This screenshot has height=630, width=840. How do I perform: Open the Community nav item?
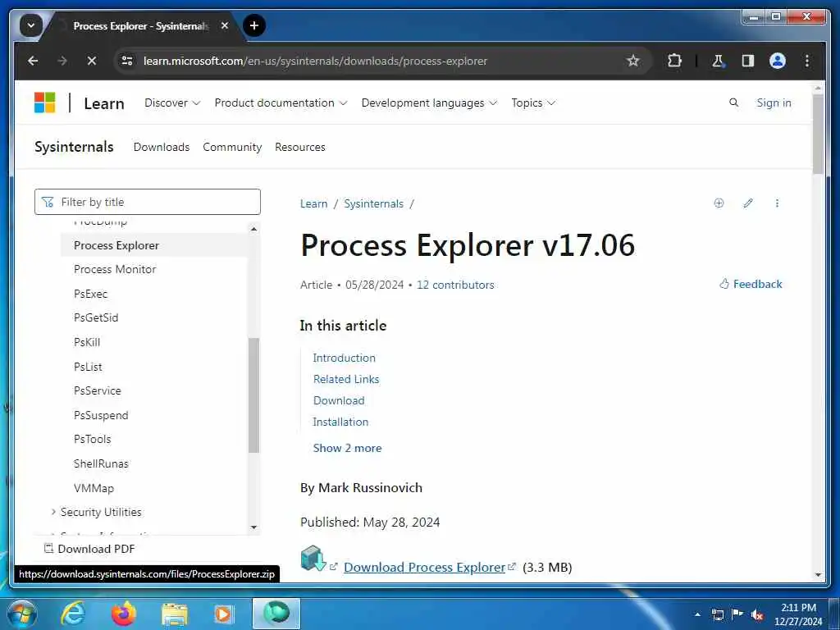pyautogui.click(x=232, y=147)
